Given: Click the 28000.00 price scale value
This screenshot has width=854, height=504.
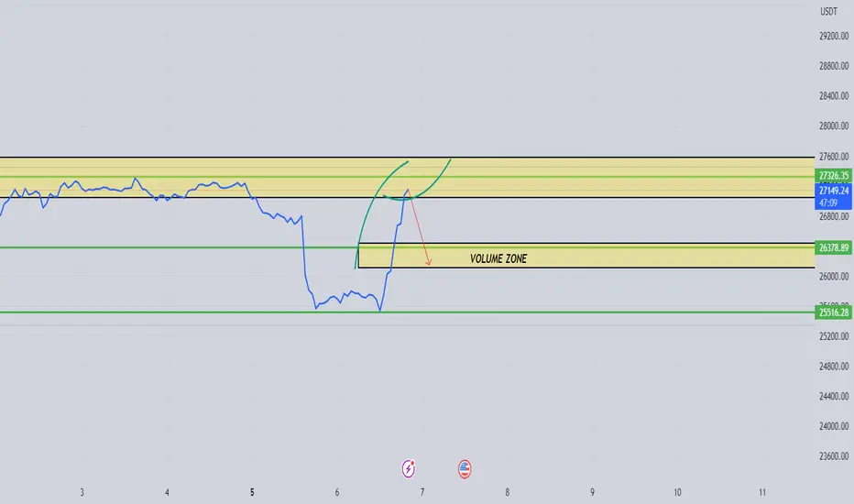Looking at the screenshot, I should (x=833, y=126).
